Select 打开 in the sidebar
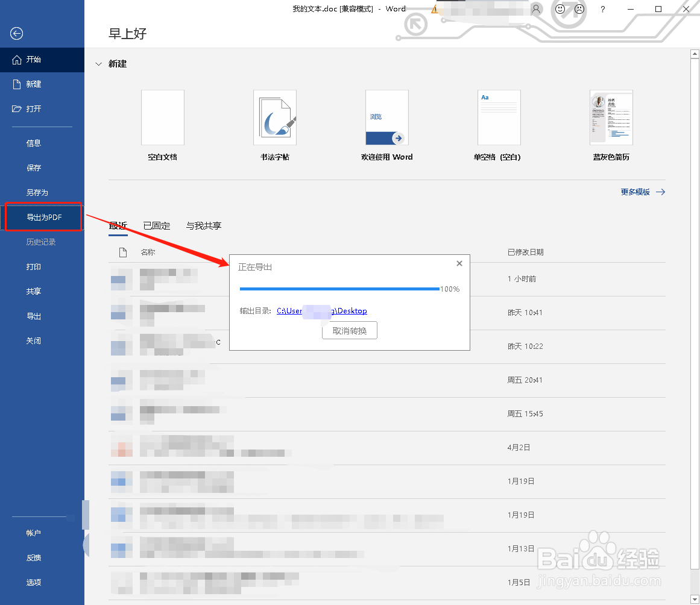The image size is (700, 605). click(x=42, y=109)
